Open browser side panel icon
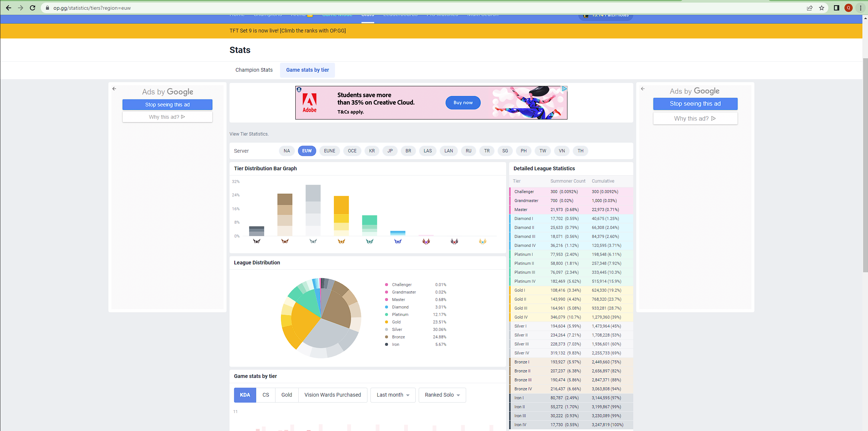The height and width of the screenshot is (431, 868). (x=837, y=8)
